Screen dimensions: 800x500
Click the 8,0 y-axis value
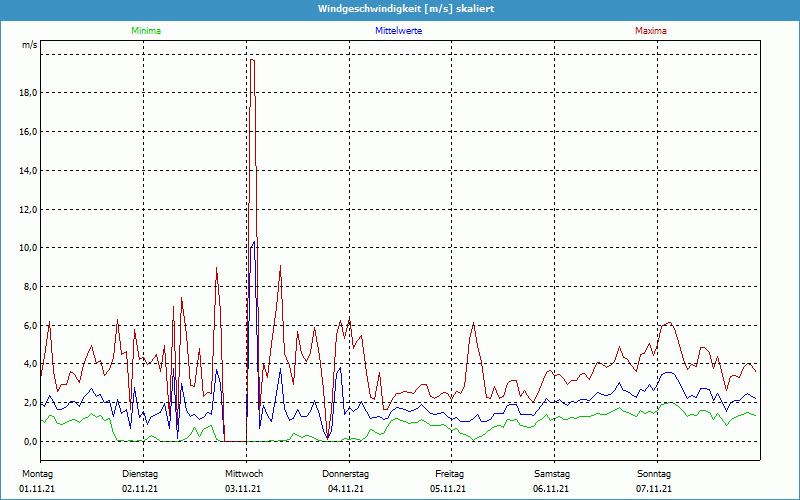(30, 287)
